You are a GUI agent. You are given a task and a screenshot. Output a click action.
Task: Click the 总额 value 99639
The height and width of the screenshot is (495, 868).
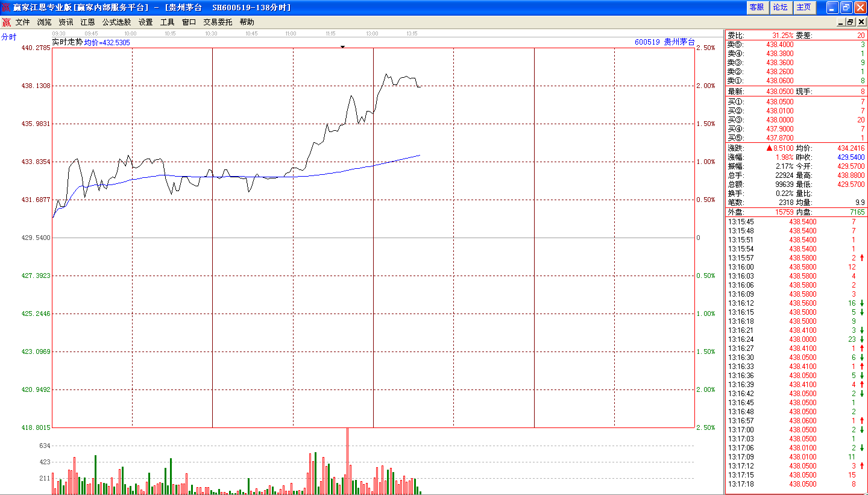tap(785, 184)
